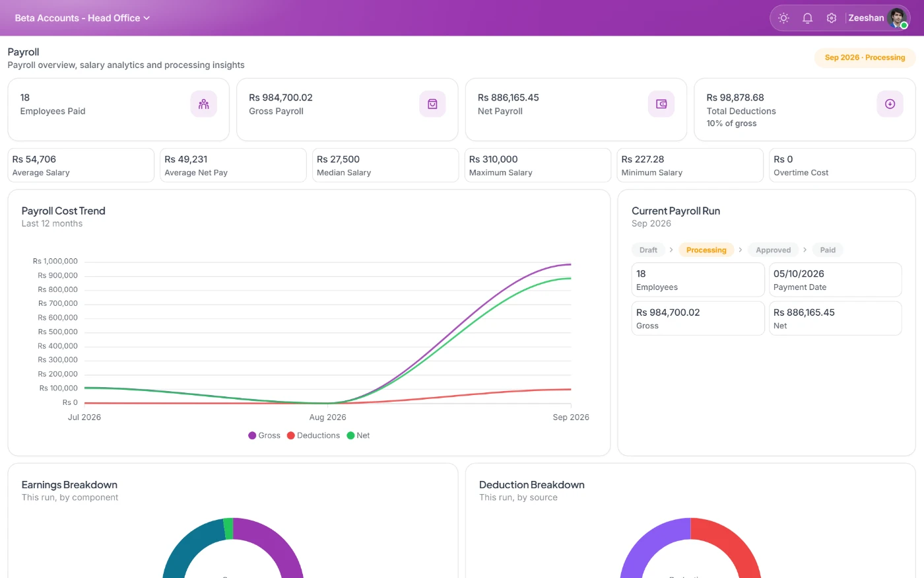Click the Aug 2026 axis label
Image resolution: width=924 pixels, height=578 pixels.
click(327, 417)
